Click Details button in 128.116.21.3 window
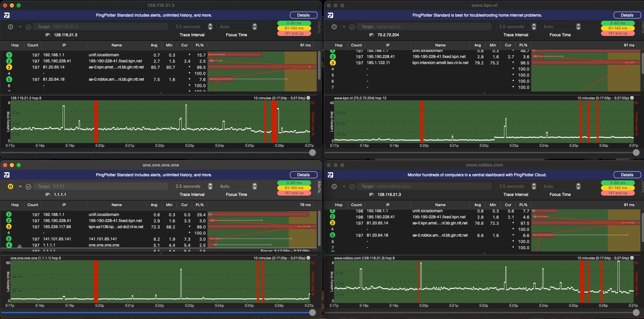 tap(303, 15)
